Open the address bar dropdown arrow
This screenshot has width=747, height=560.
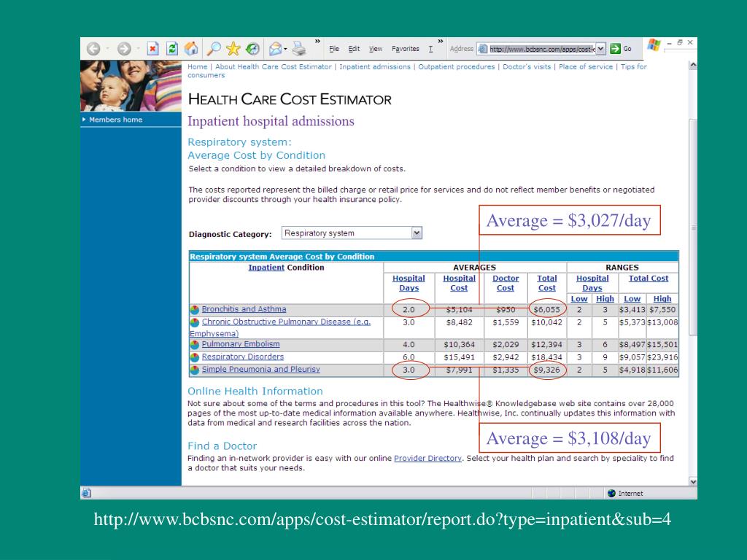click(x=600, y=49)
